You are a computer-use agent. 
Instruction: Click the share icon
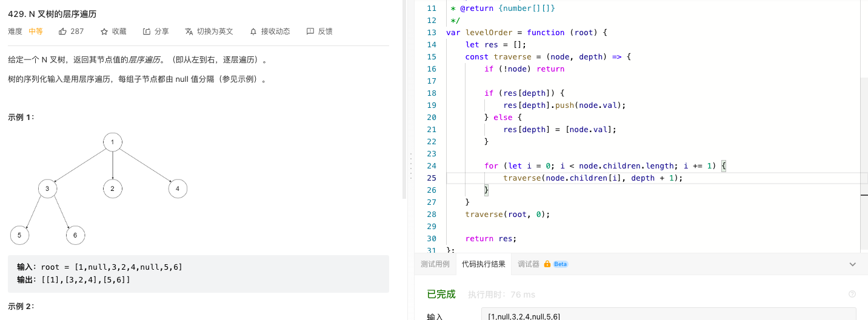(147, 32)
